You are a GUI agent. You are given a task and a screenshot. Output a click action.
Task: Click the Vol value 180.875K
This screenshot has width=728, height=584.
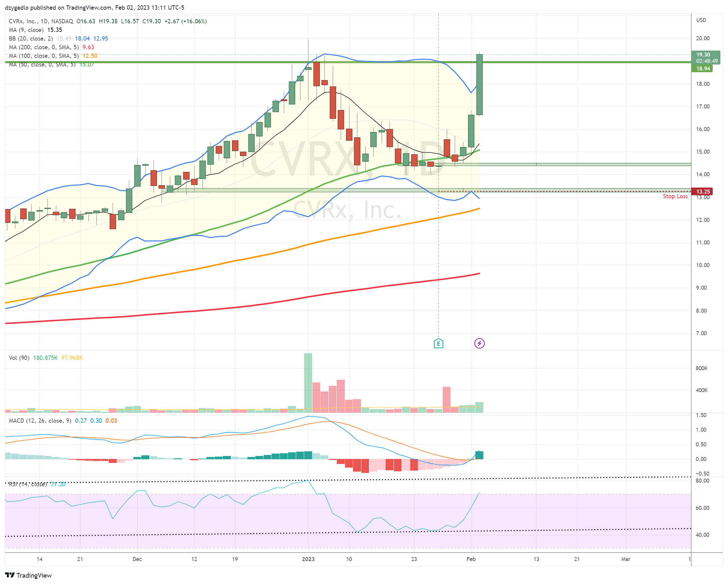coord(45,358)
